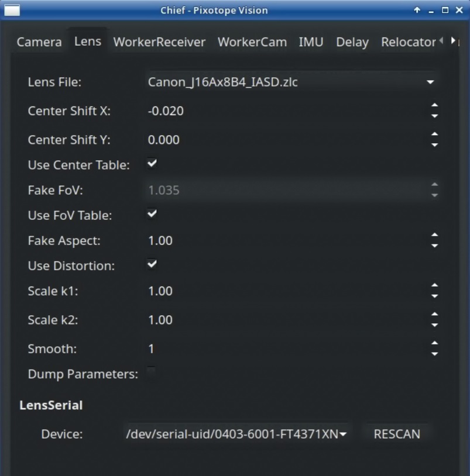Uncheck Use FoV Table

151,214
